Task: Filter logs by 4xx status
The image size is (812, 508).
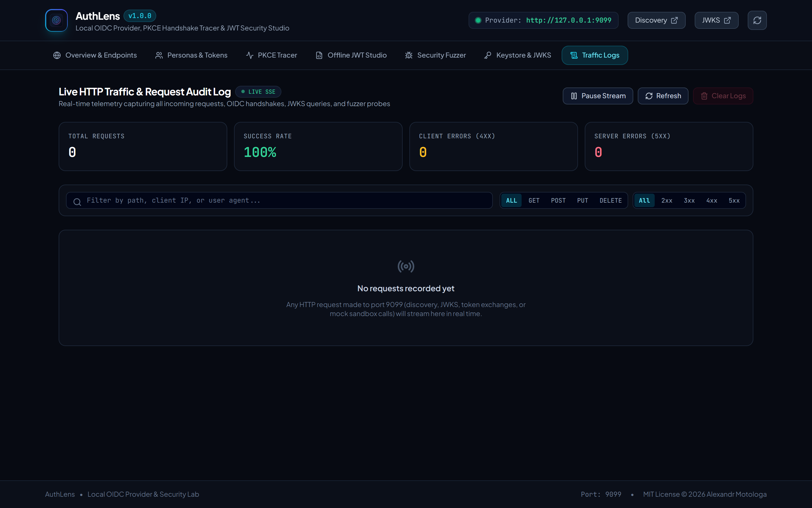Action: (x=712, y=201)
